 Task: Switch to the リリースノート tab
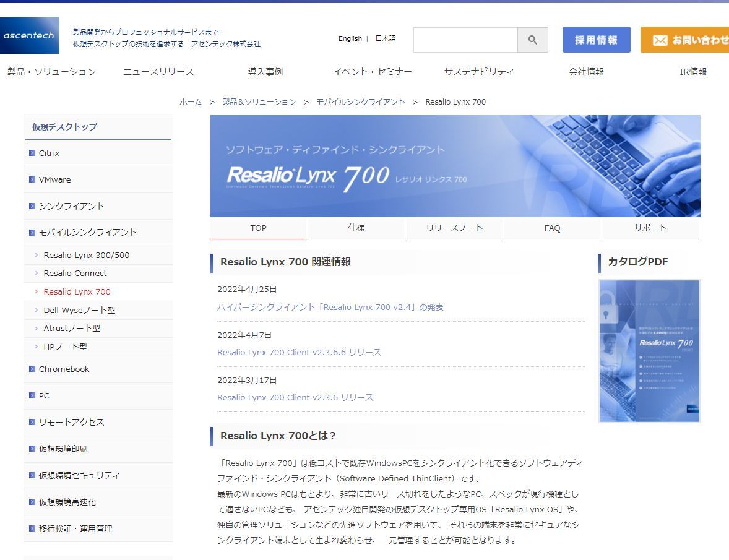(x=454, y=228)
